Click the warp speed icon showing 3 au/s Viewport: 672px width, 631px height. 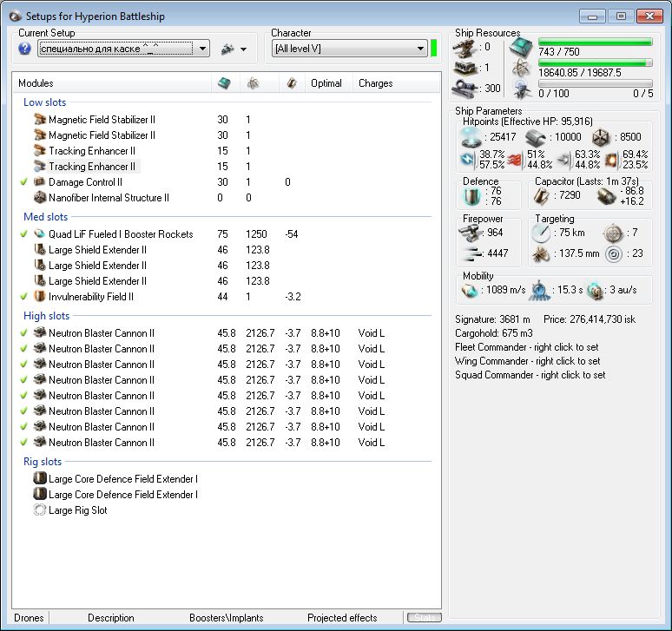click(x=596, y=291)
